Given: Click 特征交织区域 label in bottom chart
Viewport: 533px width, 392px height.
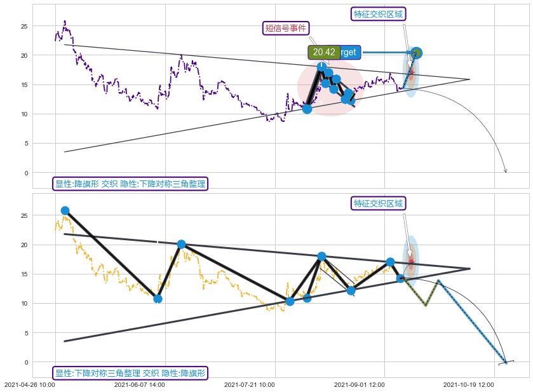Looking at the screenshot, I should (x=378, y=203).
